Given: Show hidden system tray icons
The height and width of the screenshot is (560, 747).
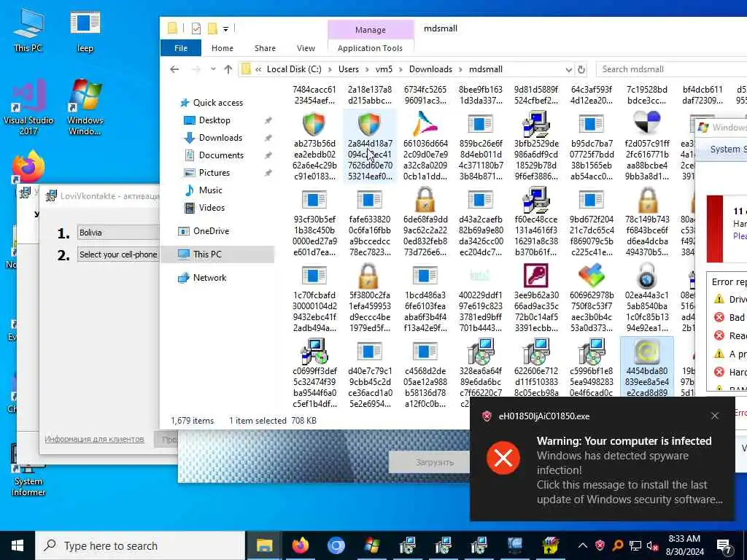Looking at the screenshot, I should (x=583, y=545).
